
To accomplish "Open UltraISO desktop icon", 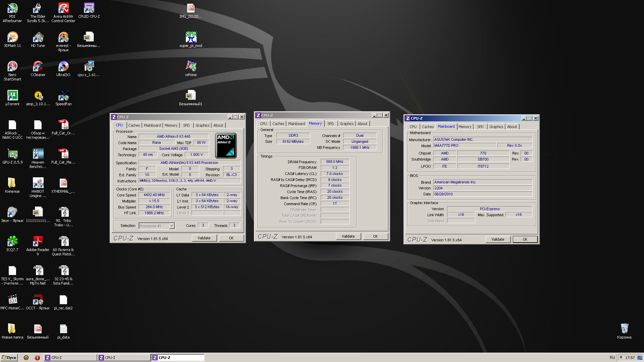I will pos(63,69).
